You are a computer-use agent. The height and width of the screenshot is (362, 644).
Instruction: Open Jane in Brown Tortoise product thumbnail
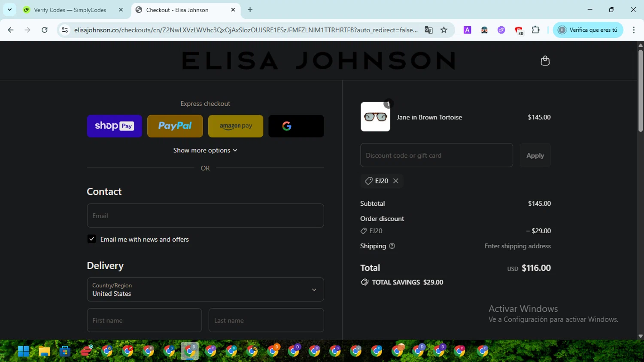tap(375, 117)
